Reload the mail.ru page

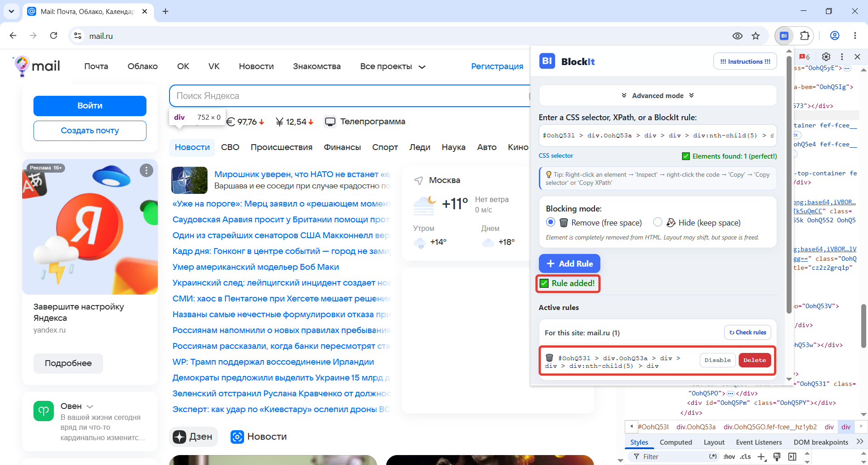coord(53,36)
